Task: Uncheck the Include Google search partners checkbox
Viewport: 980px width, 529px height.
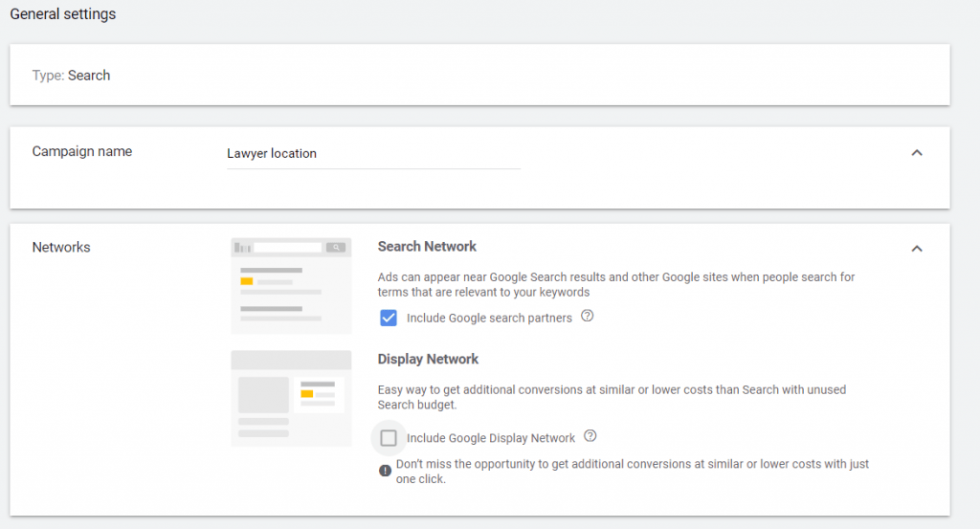Action: pos(389,318)
